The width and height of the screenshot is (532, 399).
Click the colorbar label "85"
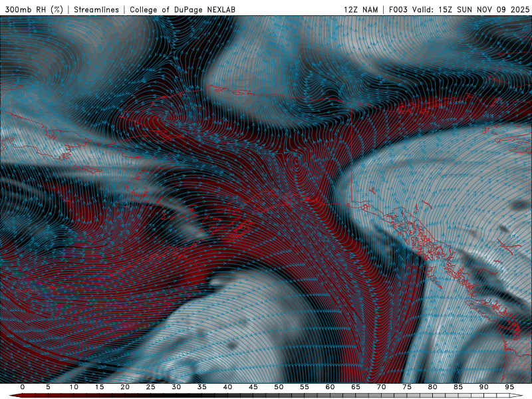[458, 387]
